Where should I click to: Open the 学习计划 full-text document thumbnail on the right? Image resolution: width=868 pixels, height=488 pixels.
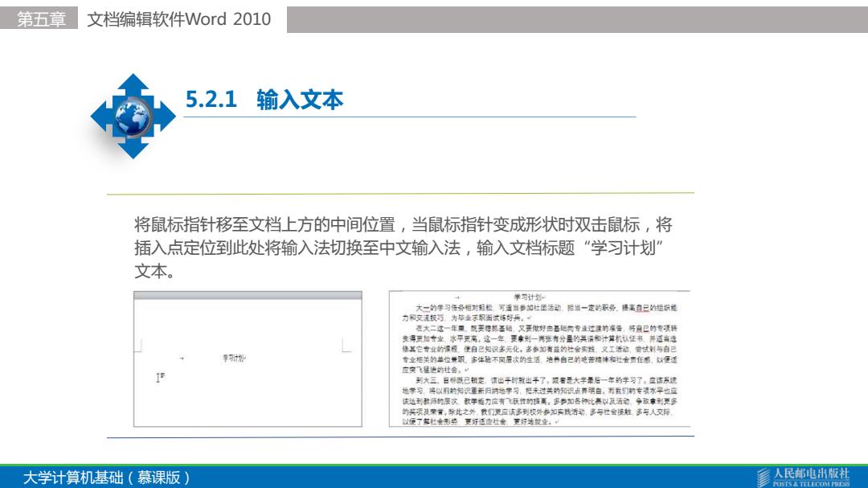[x=540, y=359]
